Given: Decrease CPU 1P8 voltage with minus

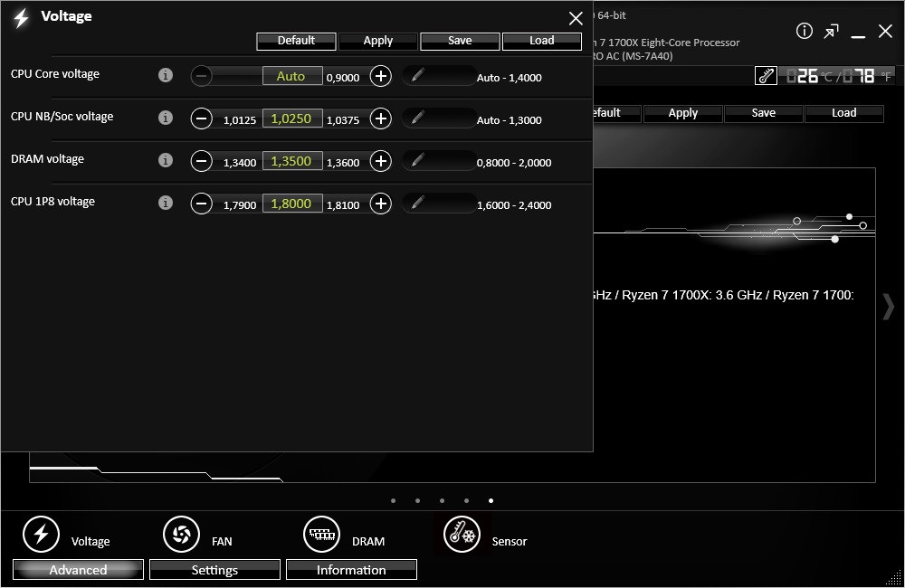Looking at the screenshot, I should click(201, 204).
